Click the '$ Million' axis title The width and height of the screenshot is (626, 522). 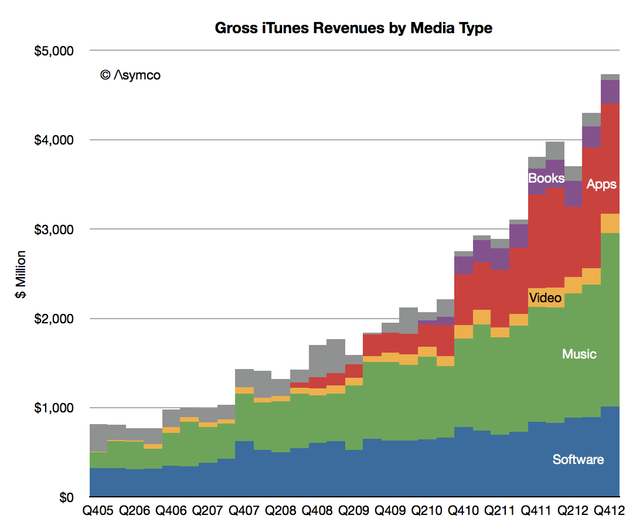tap(20, 274)
